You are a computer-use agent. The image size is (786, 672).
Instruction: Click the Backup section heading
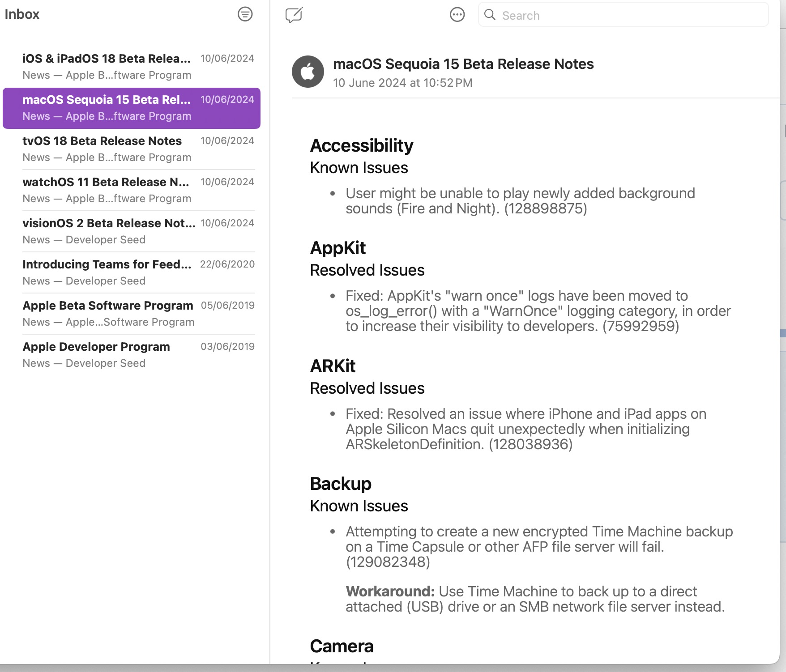pyautogui.click(x=341, y=484)
